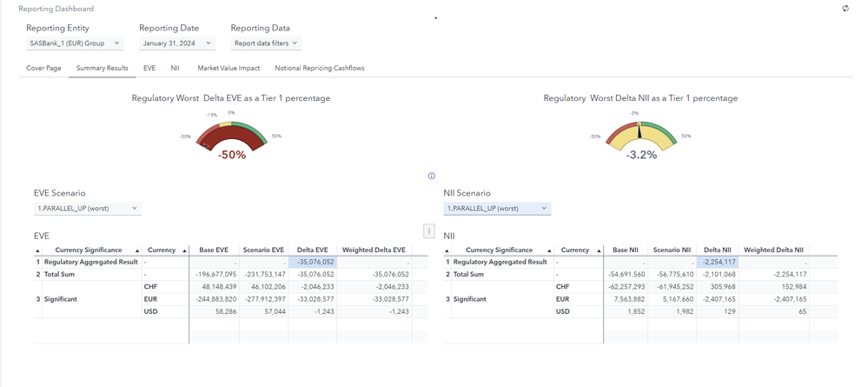Click the refresh icon at top right
Image resolution: width=868 pixels, height=387 pixels.
click(x=845, y=9)
